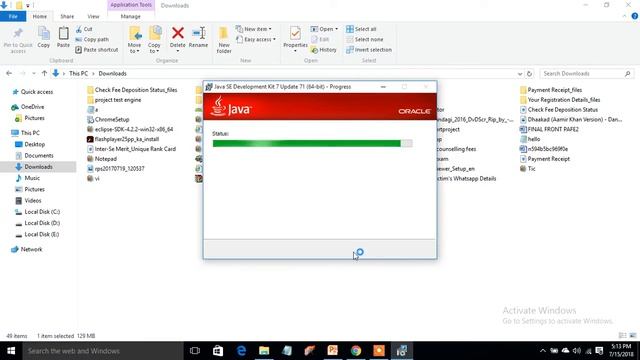Click Downloads in address breadcrumb
Screen dimensions: 640x360
point(112,73)
